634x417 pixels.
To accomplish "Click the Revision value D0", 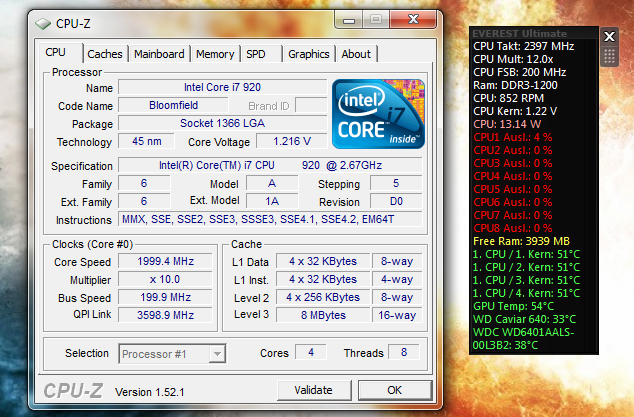I will point(396,201).
